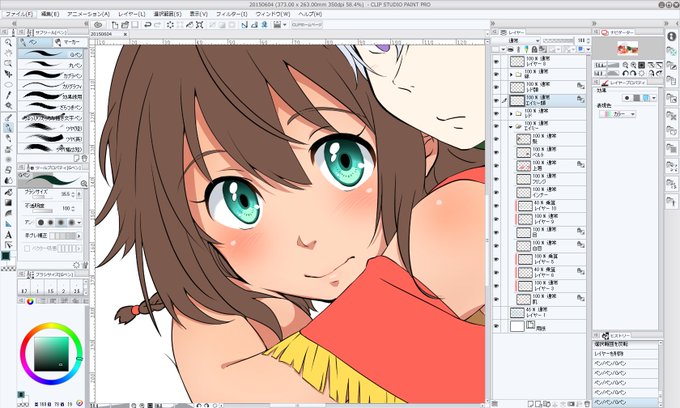
Task: Click the top history entry 選択範囲を反転
Action: point(626,344)
